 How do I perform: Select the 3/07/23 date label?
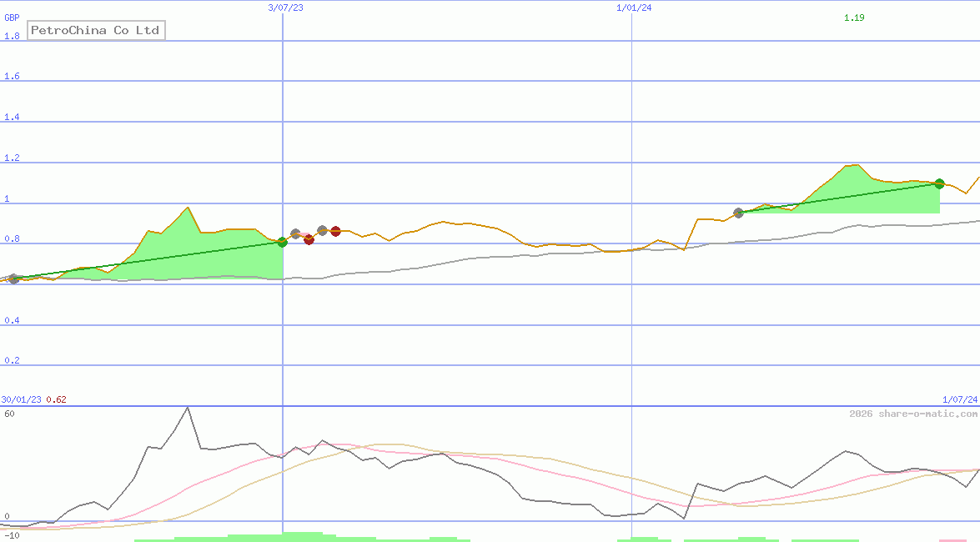(x=284, y=8)
